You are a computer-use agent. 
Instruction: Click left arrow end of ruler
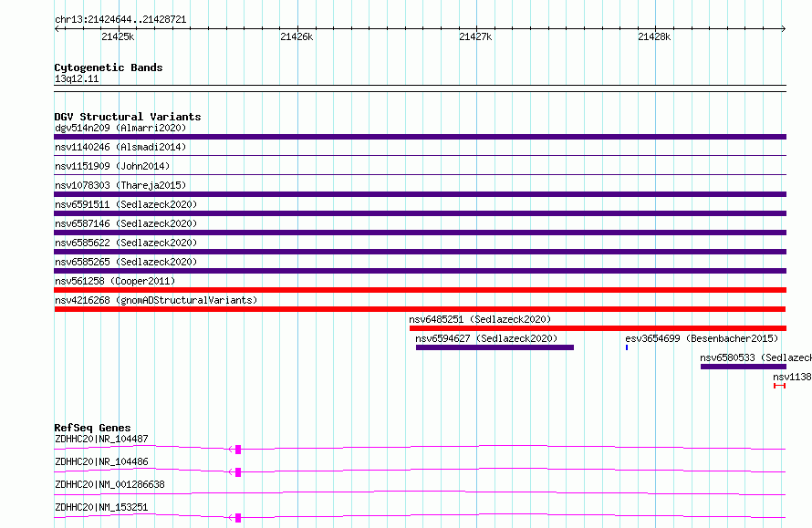click(x=57, y=29)
